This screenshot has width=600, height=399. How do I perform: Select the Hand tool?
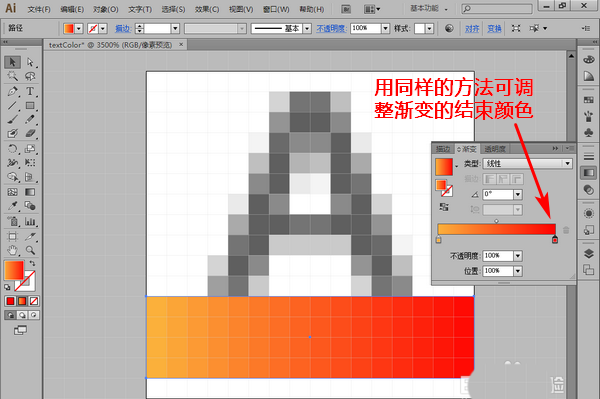click(12, 251)
